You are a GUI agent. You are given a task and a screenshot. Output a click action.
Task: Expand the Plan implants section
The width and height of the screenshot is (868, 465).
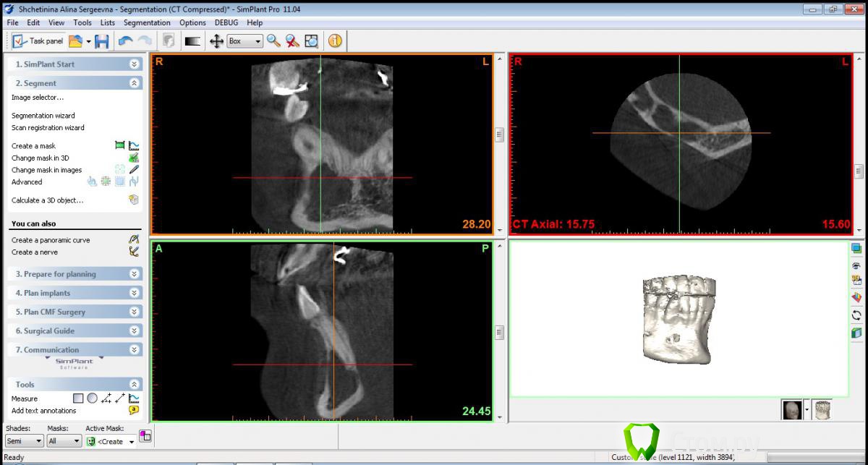point(134,293)
